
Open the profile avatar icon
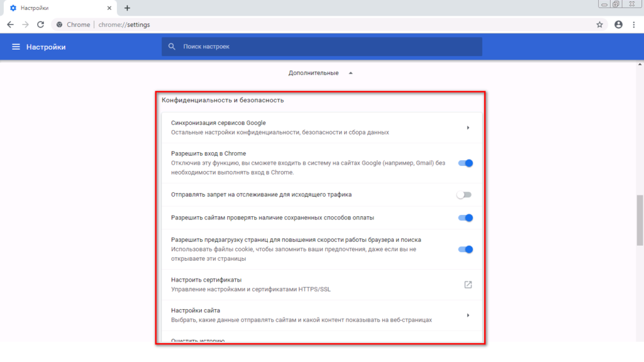point(618,25)
